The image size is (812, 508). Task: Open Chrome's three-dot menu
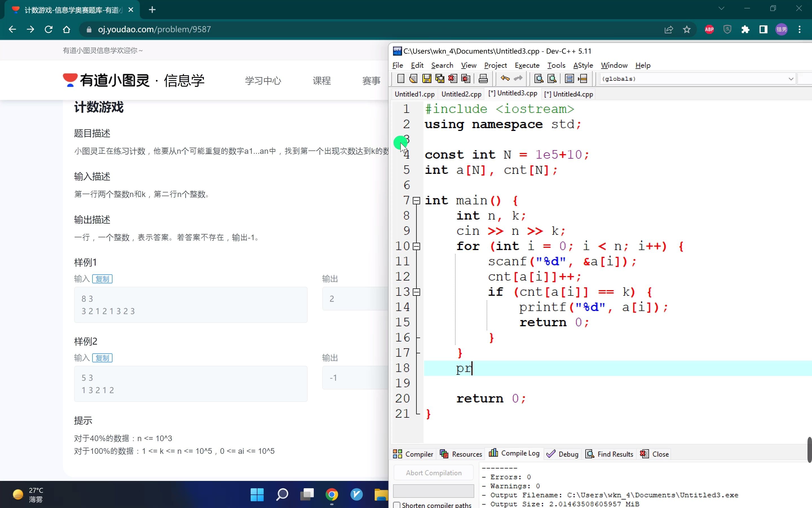click(800, 30)
